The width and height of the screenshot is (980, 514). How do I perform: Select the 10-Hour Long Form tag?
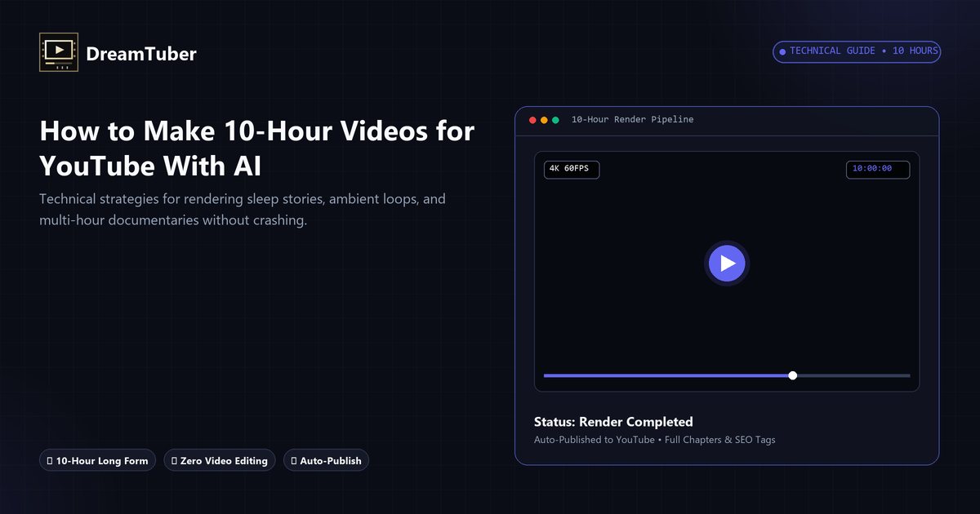coord(98,460)
